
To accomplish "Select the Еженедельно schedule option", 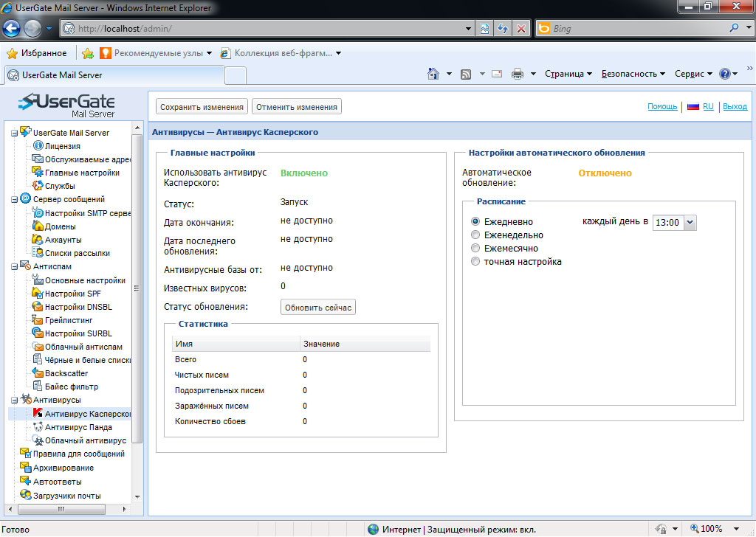I will [476, 235].
